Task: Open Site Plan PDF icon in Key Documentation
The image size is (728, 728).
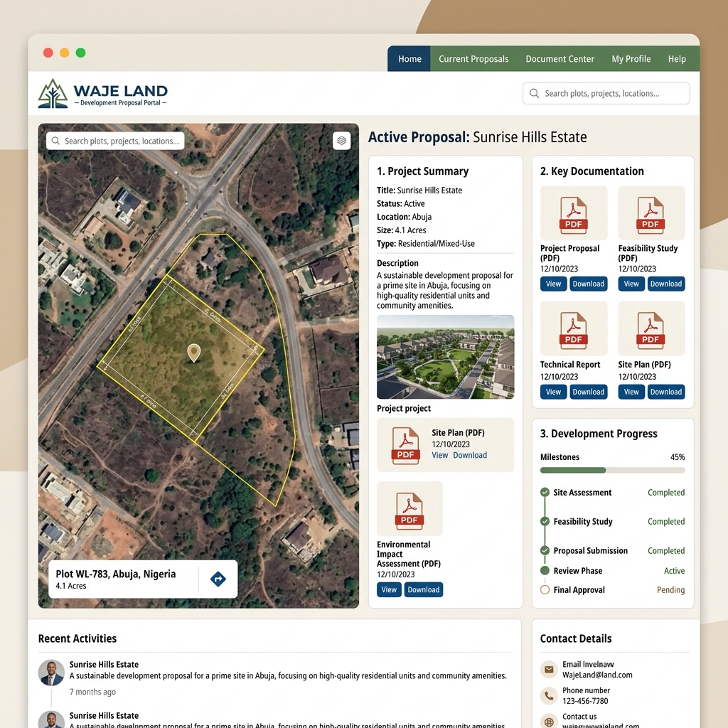Action: [x=651, y=328]
